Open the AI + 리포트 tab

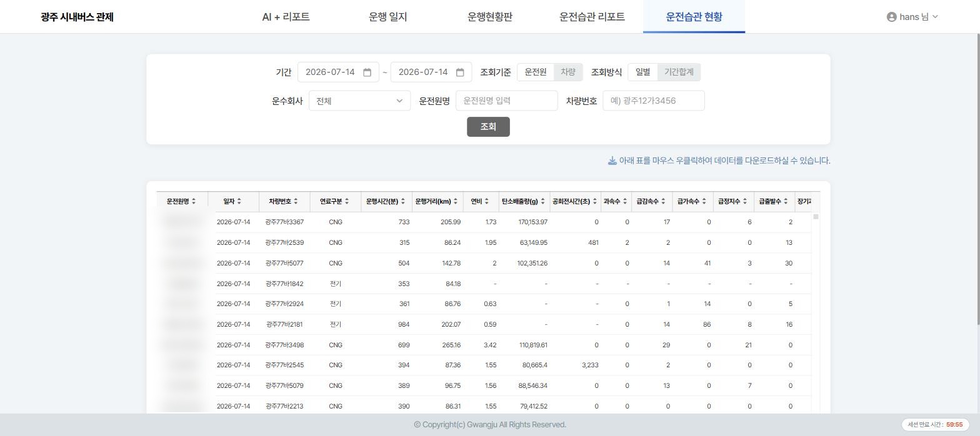point(286,17)
